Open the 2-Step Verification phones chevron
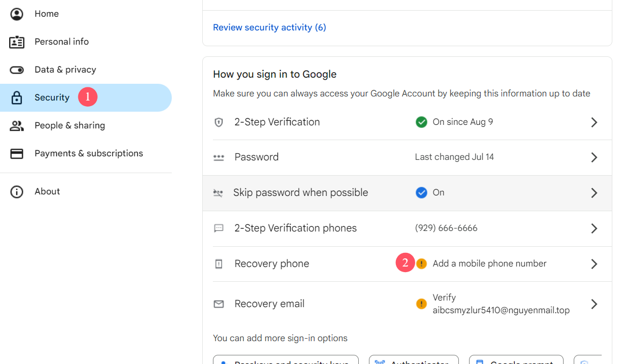This screenshot has height=364, width=622. tap(594, 228)
